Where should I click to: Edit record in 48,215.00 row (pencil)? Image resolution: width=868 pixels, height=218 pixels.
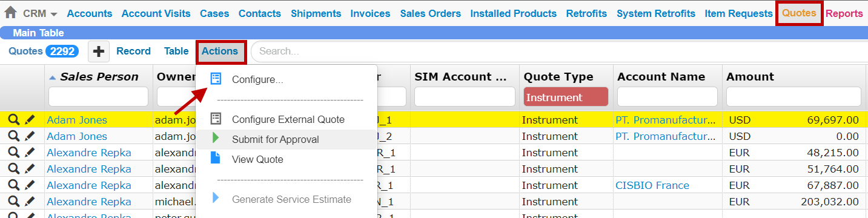pyautogui.click(x=30, y=153)
